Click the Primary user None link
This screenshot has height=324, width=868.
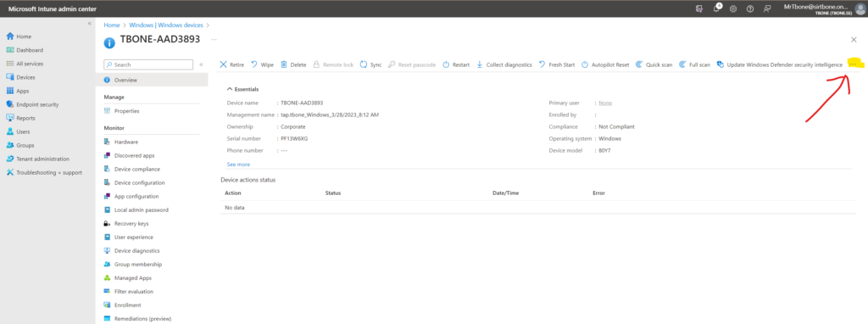point(605,103)
